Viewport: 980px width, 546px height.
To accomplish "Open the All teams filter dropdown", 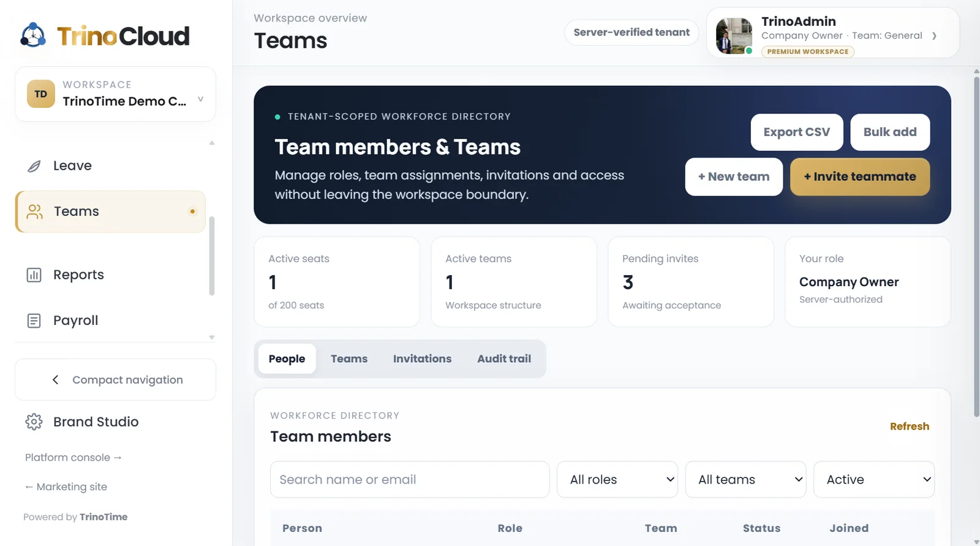I will (x=745, y=479).
